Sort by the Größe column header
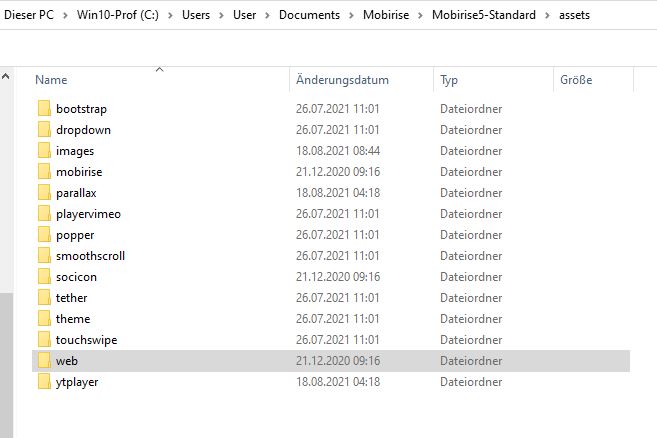This screenshot has height=438, width=657. pyautogui.click(x=576, y=80)
